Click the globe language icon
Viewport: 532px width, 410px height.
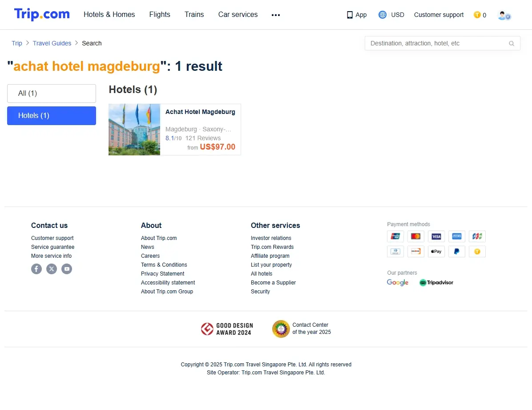(x=383, y=15)
